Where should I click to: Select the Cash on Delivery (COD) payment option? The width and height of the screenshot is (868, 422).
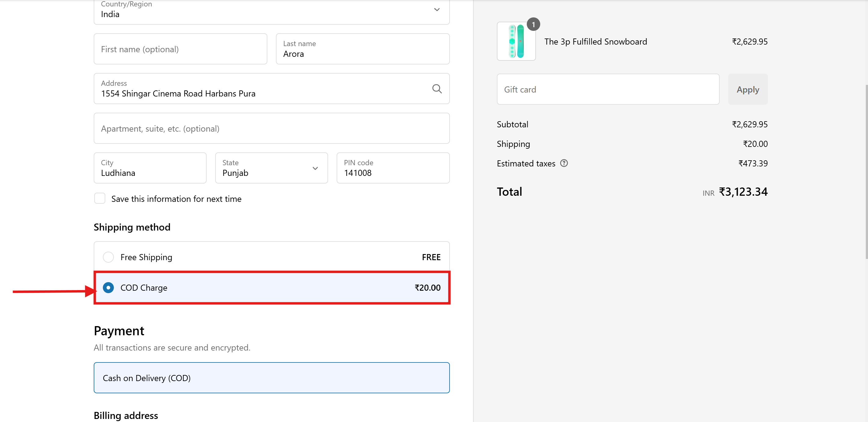(x=271, y=378)
